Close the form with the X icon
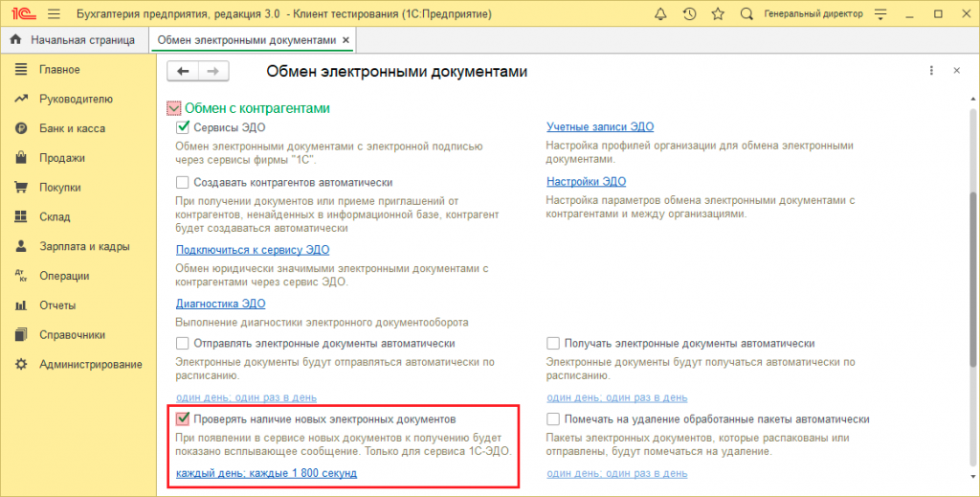Image resolution: width=980 pixels, height=497 pixels. 956,71
